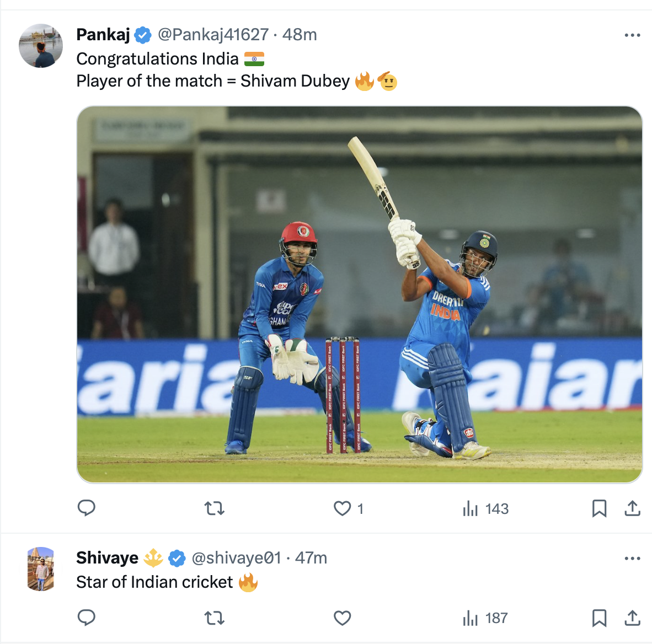The height and width of the screenshot is (644, 652).
Task: Bookmark Shivaye's tweet
Action: coord(600,618)
